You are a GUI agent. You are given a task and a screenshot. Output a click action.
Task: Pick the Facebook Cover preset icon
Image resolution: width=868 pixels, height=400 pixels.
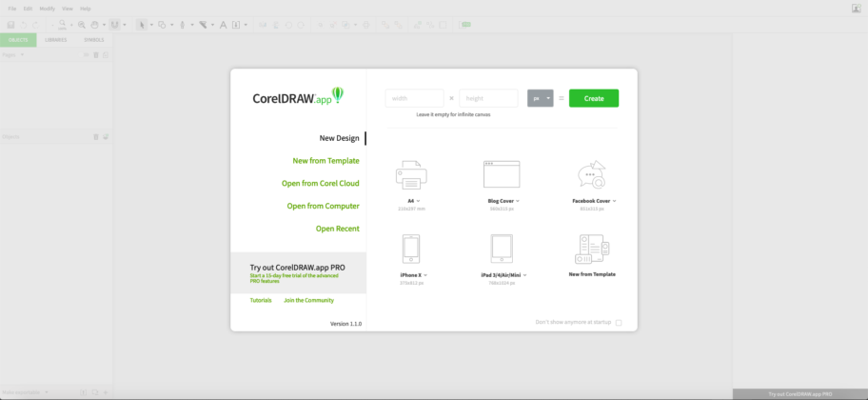(591, 175)
